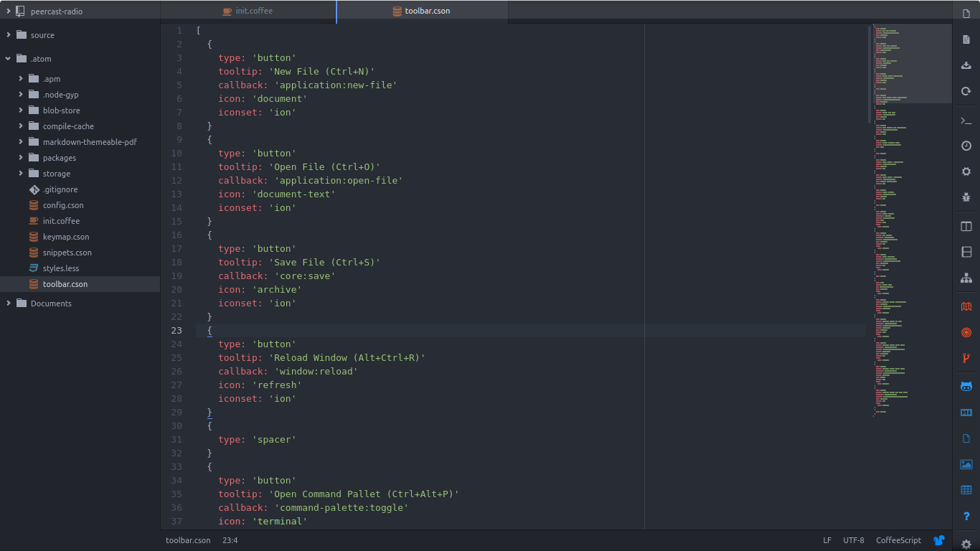Click the red map icon in toolbar
This screenshot has width=980, height=551.
(x=966, y=306)
